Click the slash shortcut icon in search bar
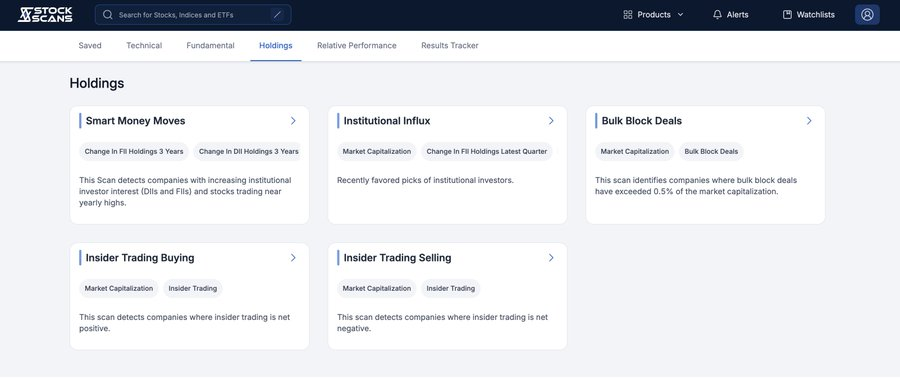This screenshot has width=900, height=380. (278, 15)
